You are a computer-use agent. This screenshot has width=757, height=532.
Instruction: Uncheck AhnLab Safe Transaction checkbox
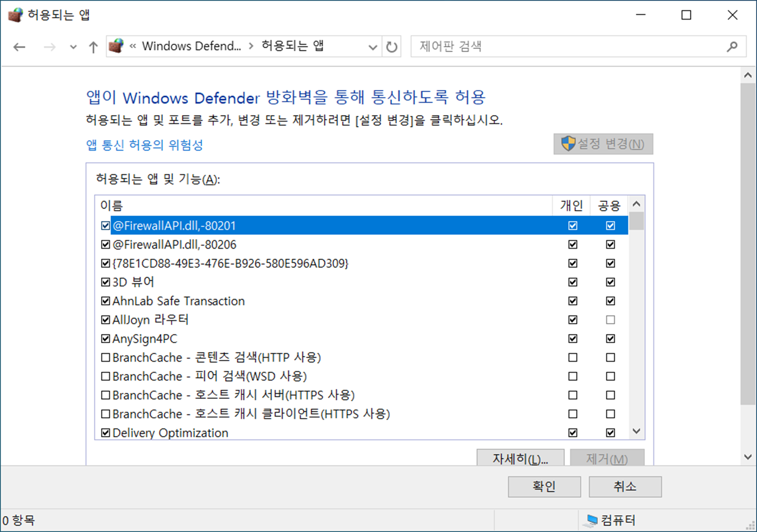[x=106, y=301]
